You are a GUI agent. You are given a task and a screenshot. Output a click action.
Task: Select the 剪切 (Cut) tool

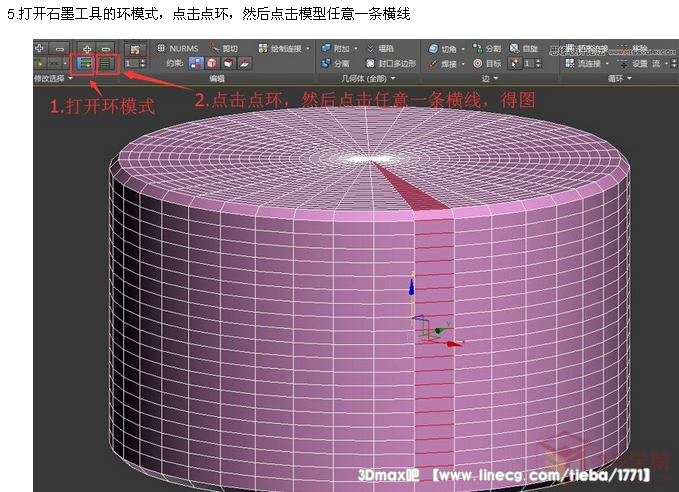tap(223, 48)
